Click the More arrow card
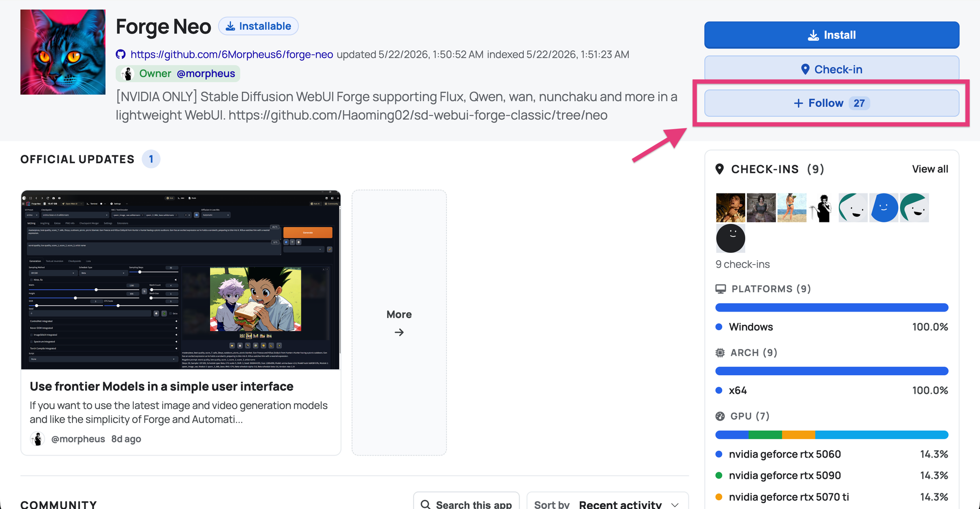Viewport: 980px width, 509px height. click(x=399, y=323)
